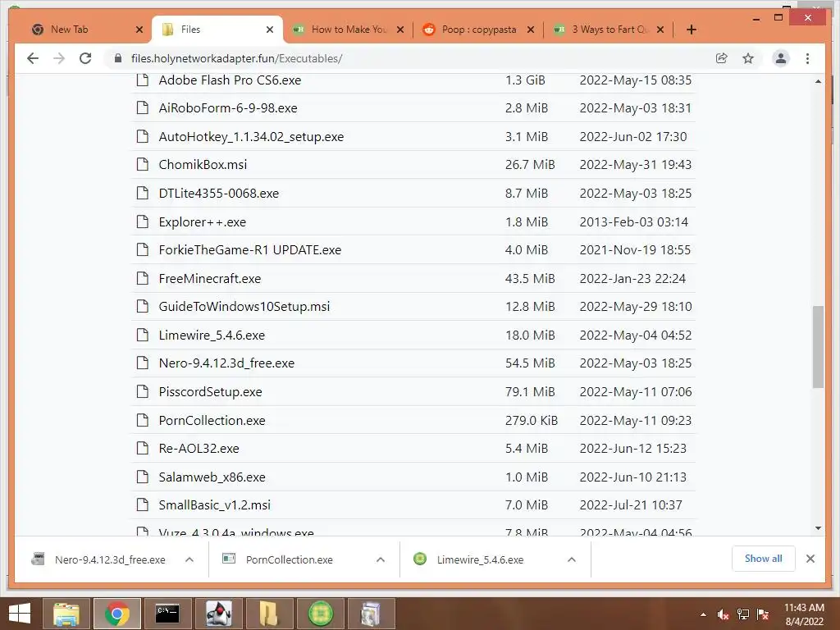The width and height of the screenshot is (840, 630).
Task: Click Limewire_5.4.6.exe in file list
Action: coord(212,335)
